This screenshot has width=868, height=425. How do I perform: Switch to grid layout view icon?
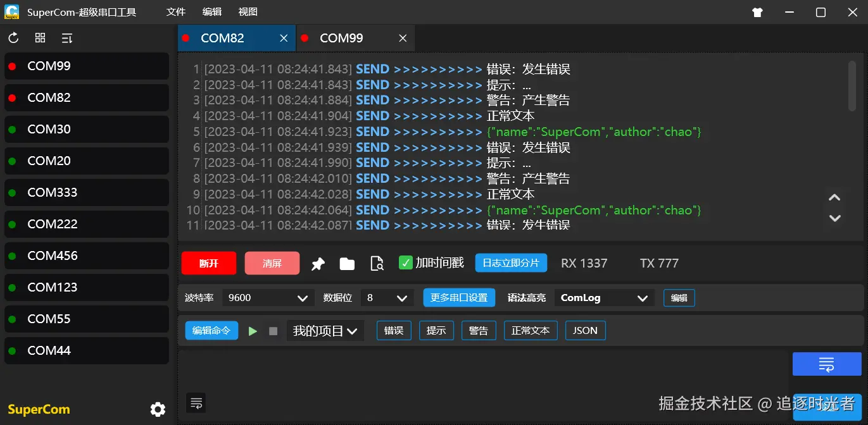point(41,38)
